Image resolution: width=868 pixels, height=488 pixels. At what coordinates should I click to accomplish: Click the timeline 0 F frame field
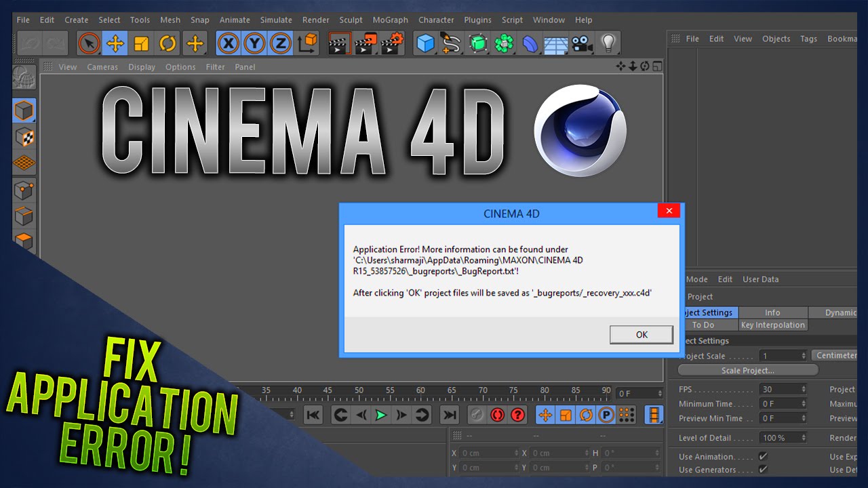(639, 393)
